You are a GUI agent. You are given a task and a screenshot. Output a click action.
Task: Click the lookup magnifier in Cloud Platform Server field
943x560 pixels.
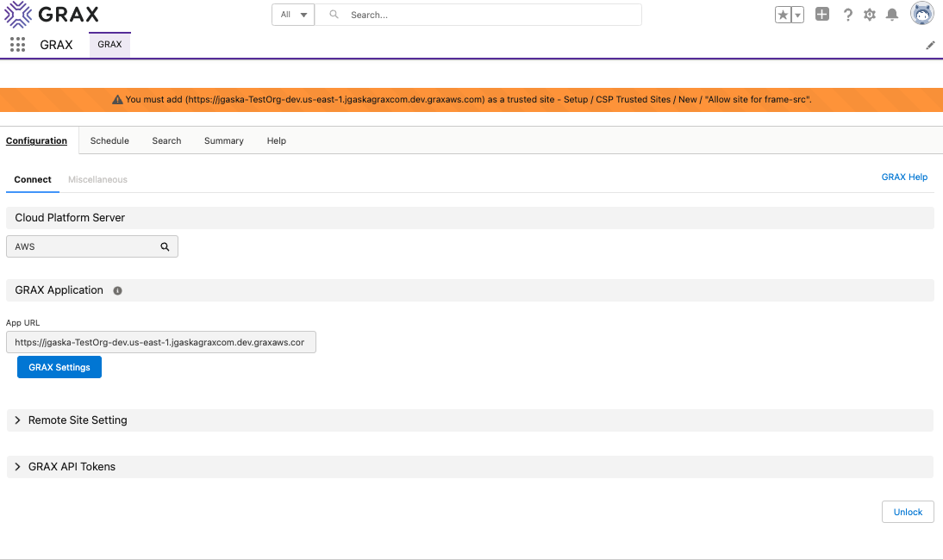pos(165,247)
